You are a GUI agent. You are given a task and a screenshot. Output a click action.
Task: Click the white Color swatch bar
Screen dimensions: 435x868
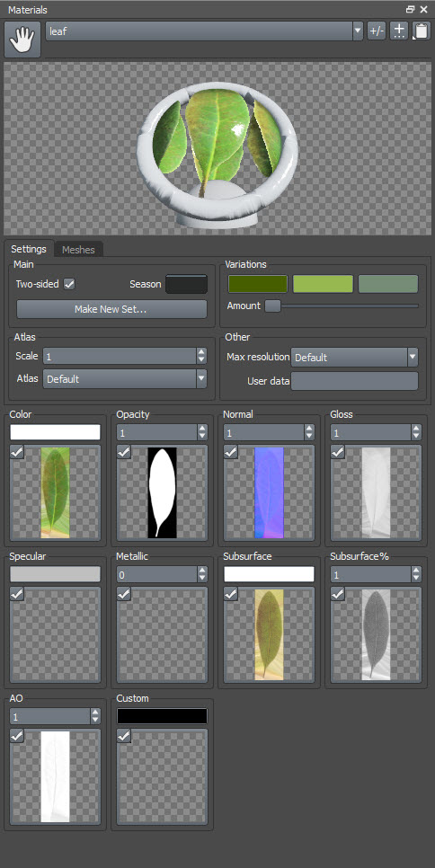(x=55, y=432)
